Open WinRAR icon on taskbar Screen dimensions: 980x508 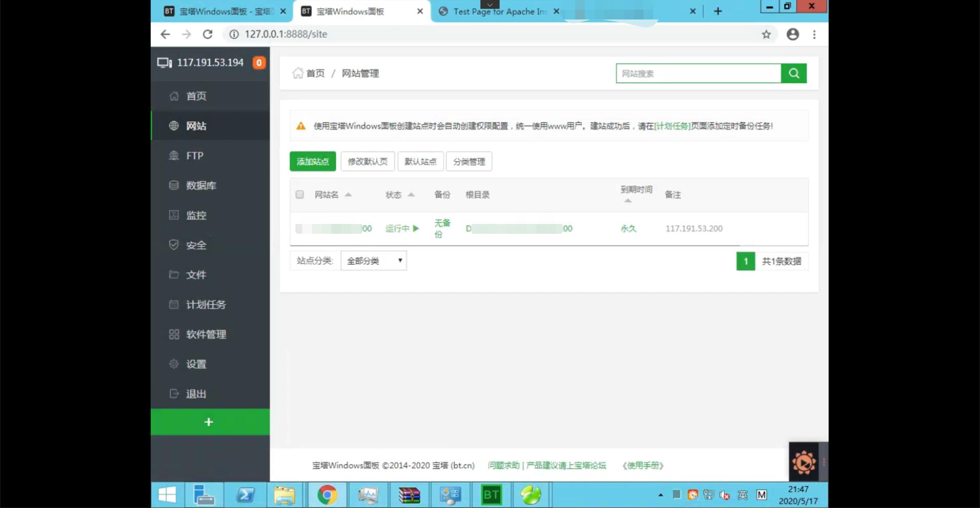click(x=409, y=495)
